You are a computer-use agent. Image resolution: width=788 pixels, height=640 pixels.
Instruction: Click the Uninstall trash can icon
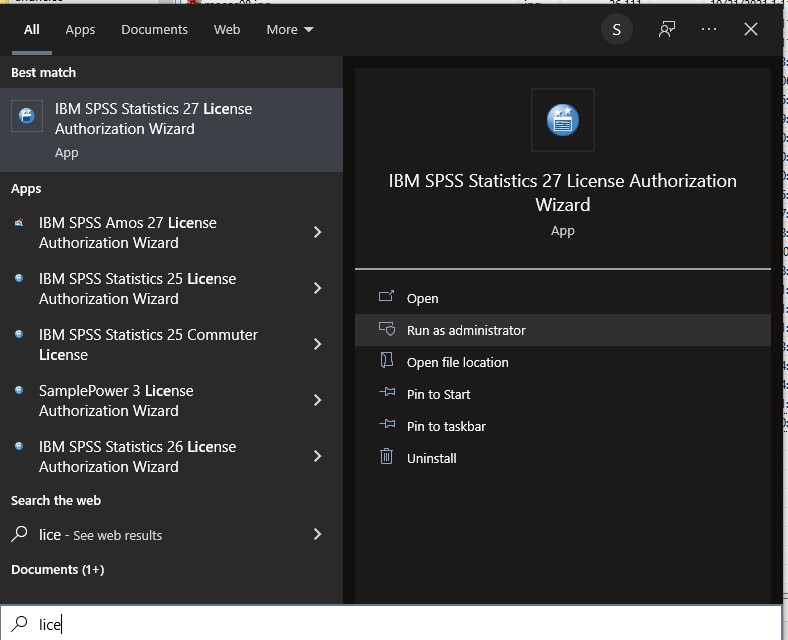[x=386, y=456]
